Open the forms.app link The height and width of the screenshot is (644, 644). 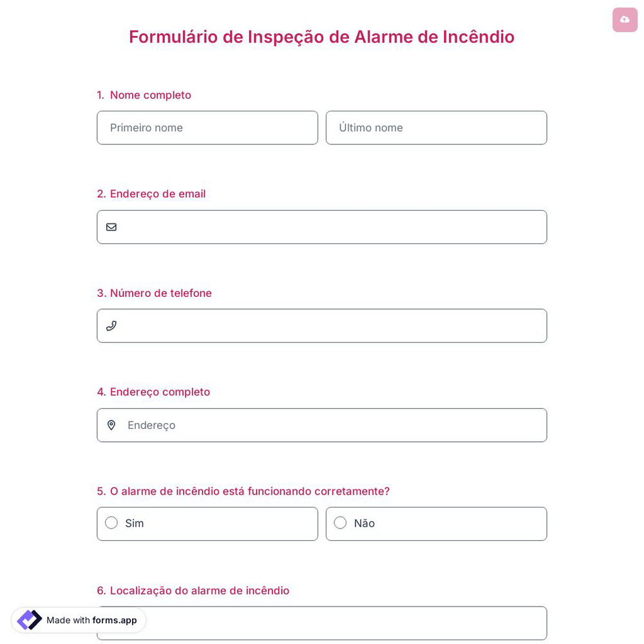click(x=115, y=620)
